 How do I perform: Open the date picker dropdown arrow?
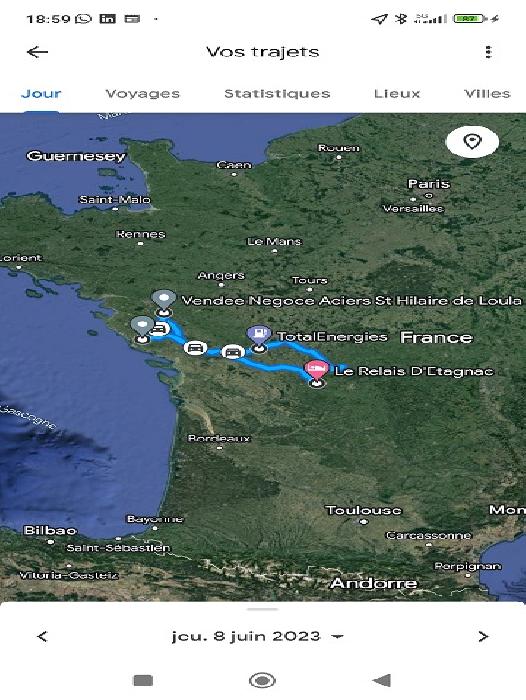click(338, 637)
